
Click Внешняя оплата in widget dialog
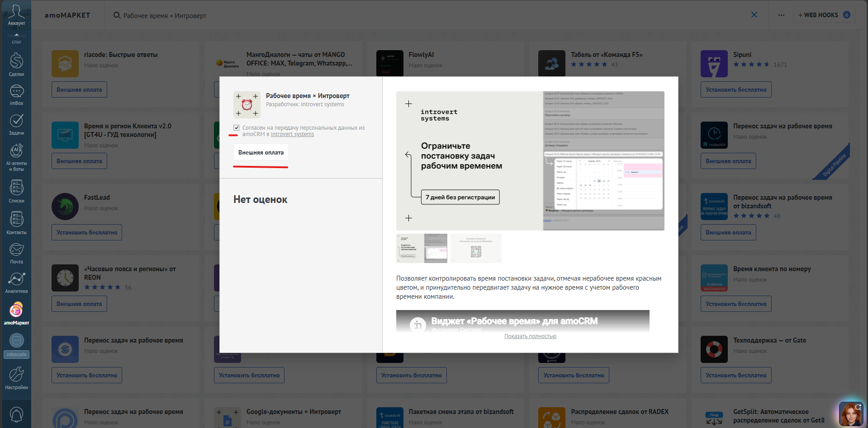click(261, 152)
